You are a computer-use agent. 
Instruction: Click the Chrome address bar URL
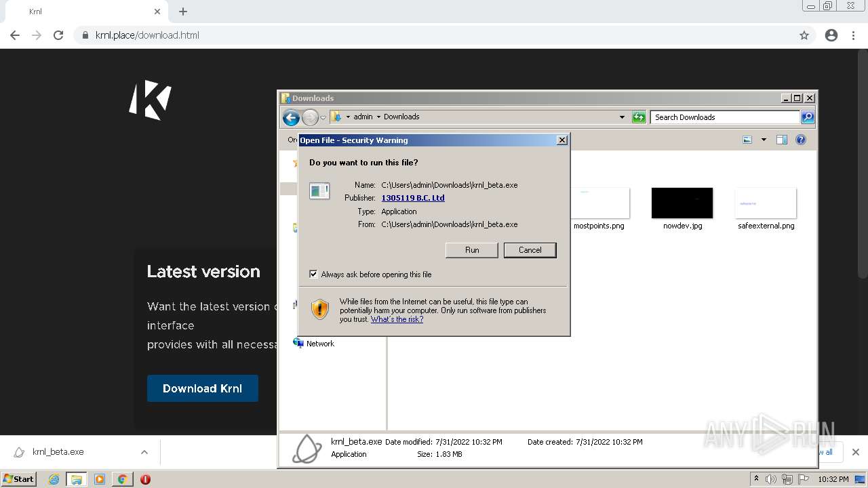pyautogui.click(x=147, y=35)
